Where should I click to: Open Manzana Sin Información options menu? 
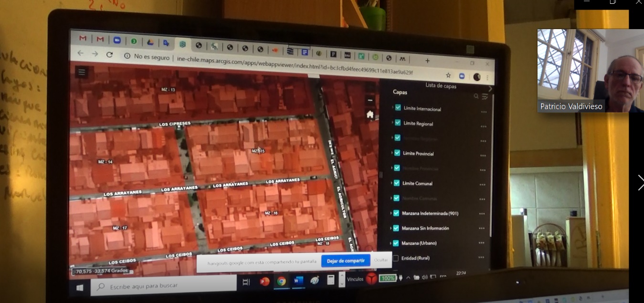click(x=481, y=229)
